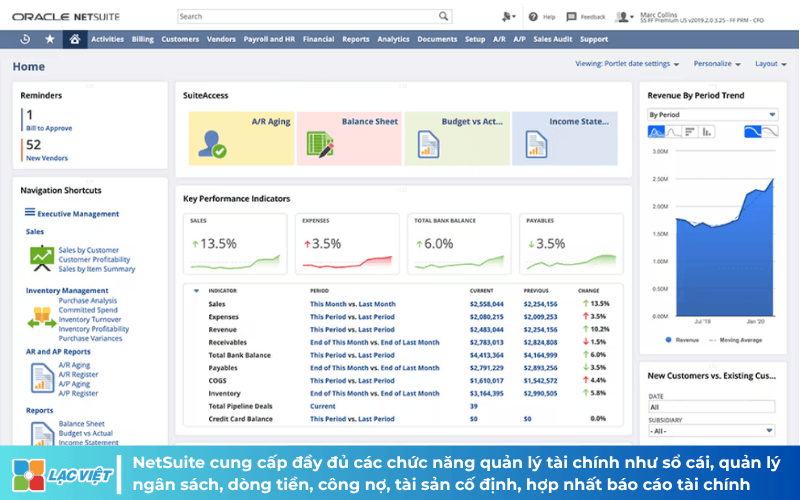Viewport: 800px width, 500px height.
Task: Click the Date input field
Action: point(711,407)
